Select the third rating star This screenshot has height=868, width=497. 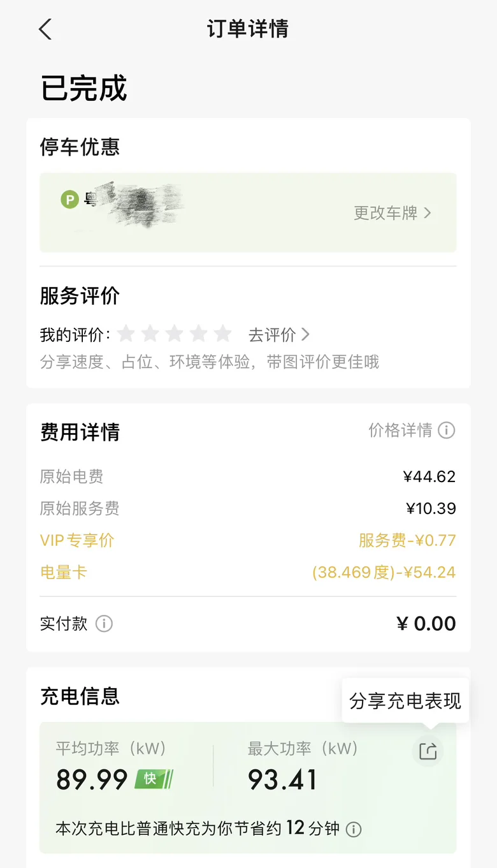pos(175,334)
